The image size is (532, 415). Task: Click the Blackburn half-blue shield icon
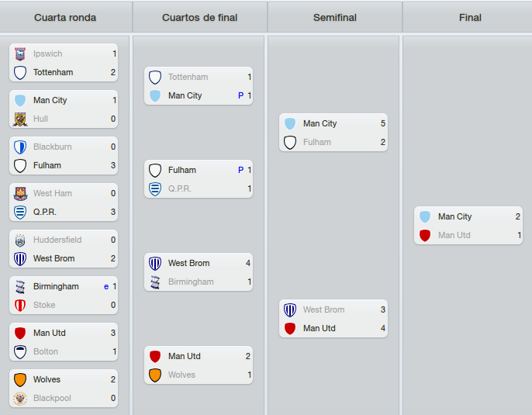20,147
